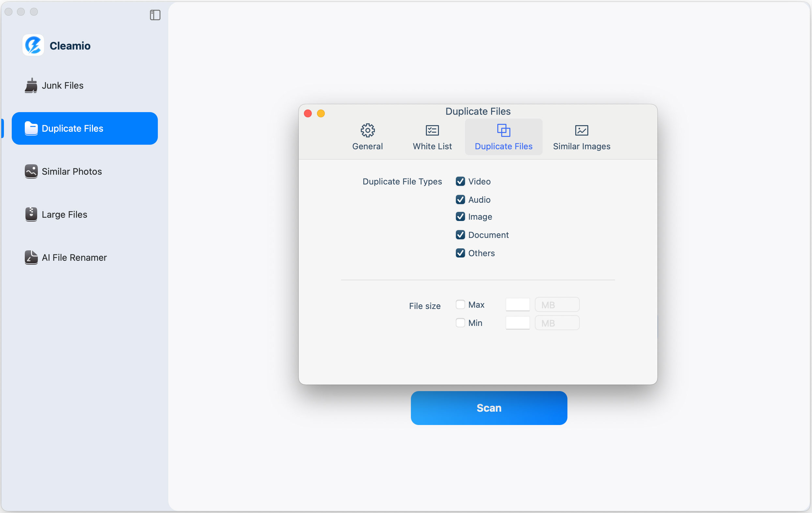
Task: Uncheck the Video file type
Action: coord(460,181)
